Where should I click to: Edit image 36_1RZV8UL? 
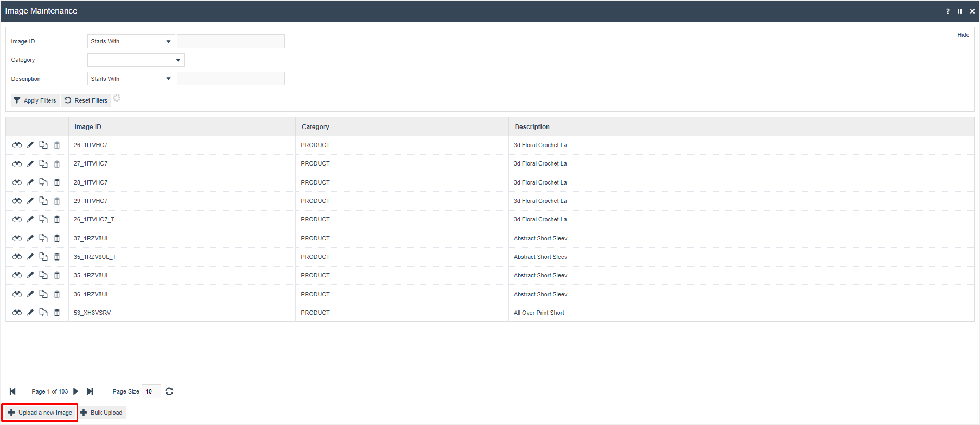pos(30,294)
